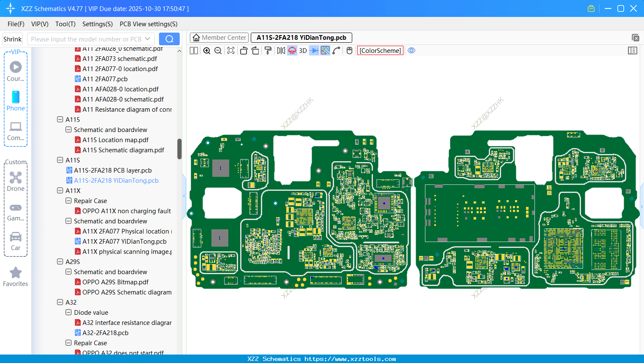Click the search button

pyautogui.click(x=169, y=39)
